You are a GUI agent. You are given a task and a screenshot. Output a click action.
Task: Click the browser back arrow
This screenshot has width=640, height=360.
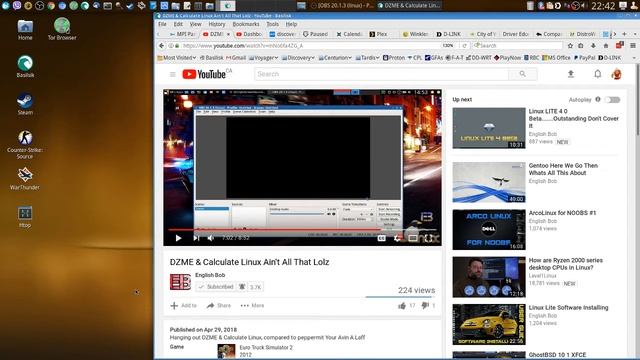coord(162,46)
